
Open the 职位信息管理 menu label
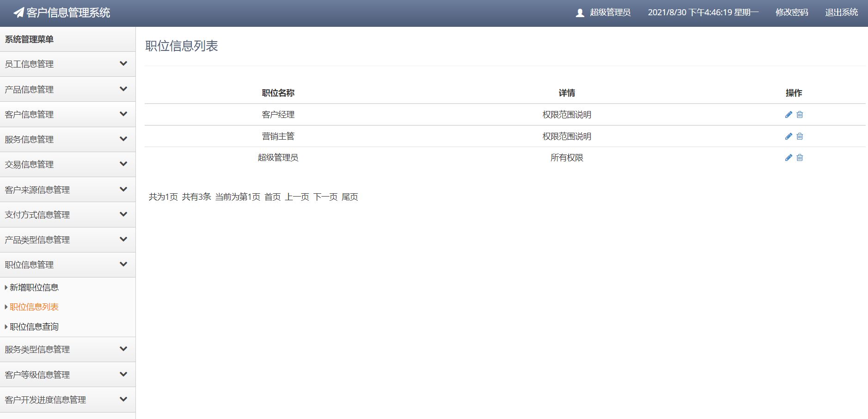pos(29,265)
